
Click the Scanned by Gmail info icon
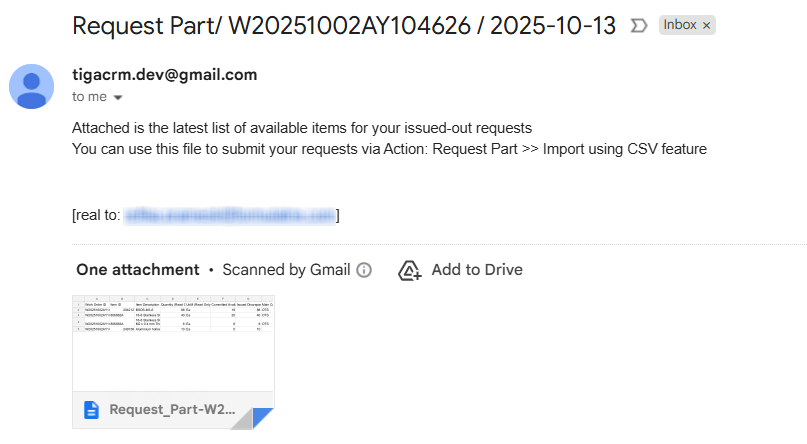[x=365, y=270]
